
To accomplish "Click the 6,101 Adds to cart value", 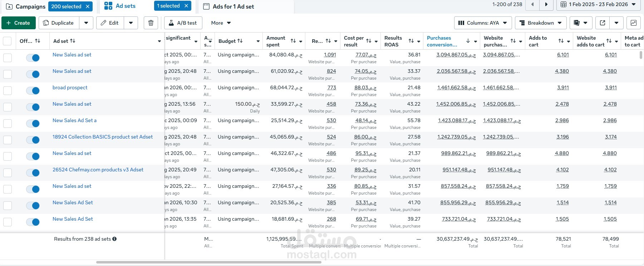I will click(563, 55).
